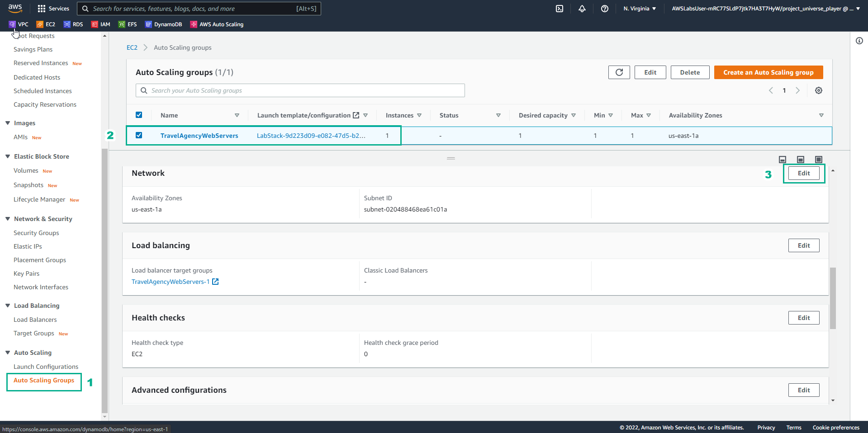Viewport: 868px width, 433px height.
Task: Open the IAM shortcut in favorites bar
Action: pos(101,24)
